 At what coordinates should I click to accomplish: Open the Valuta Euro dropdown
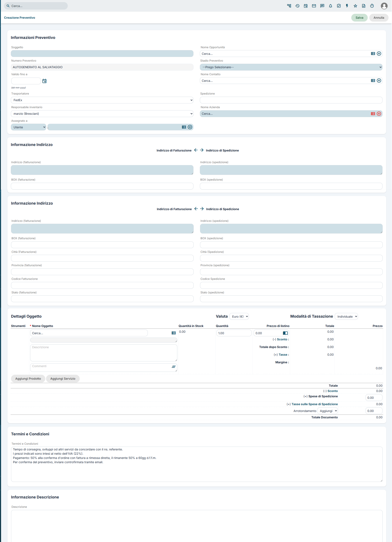click(239, 316)
